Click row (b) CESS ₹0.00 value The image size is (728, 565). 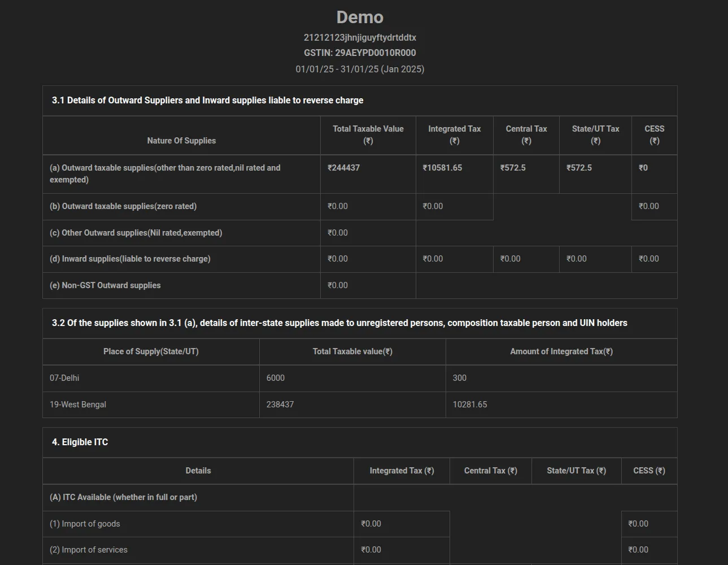(x=649, y=206)
